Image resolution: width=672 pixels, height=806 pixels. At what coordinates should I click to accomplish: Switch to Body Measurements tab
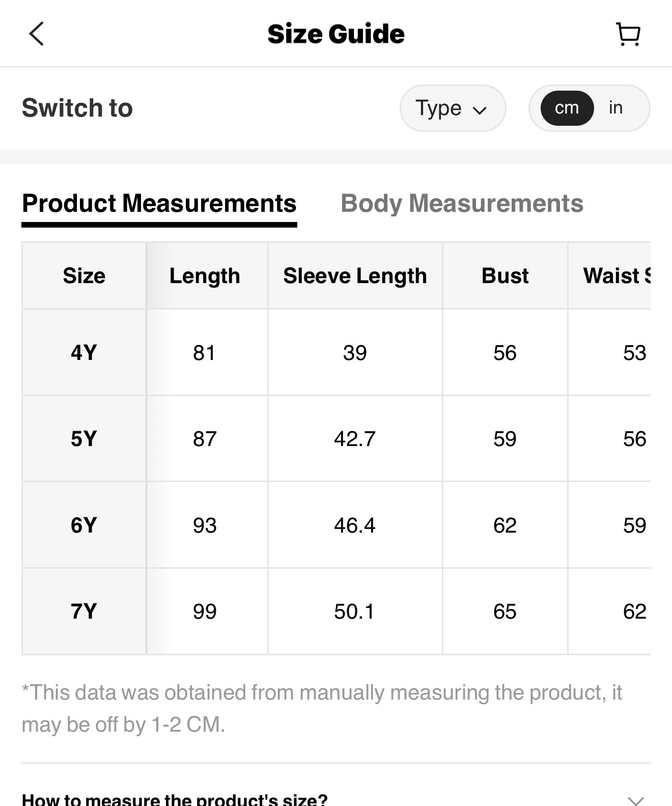[x=462, y=204]
